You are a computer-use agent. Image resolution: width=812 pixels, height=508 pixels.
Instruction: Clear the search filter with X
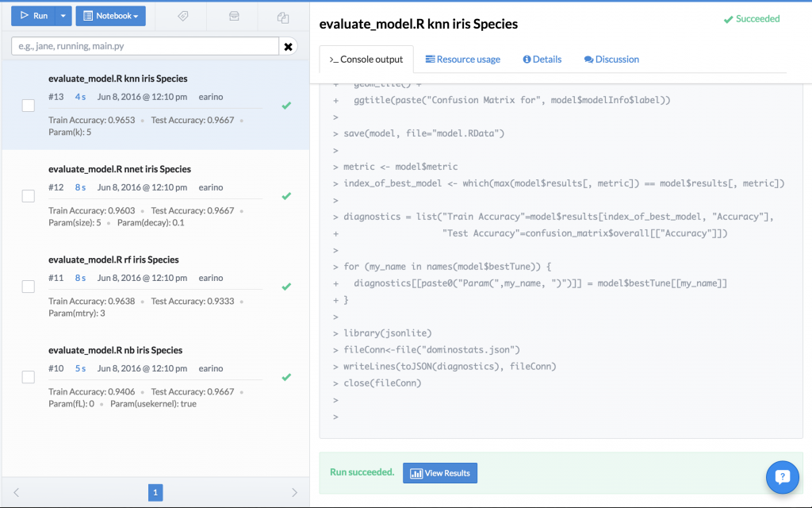click(289, 47)
